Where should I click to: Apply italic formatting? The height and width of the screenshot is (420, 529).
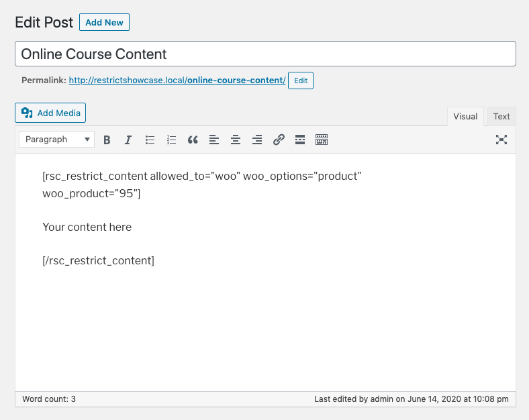(x=128, y=140)
